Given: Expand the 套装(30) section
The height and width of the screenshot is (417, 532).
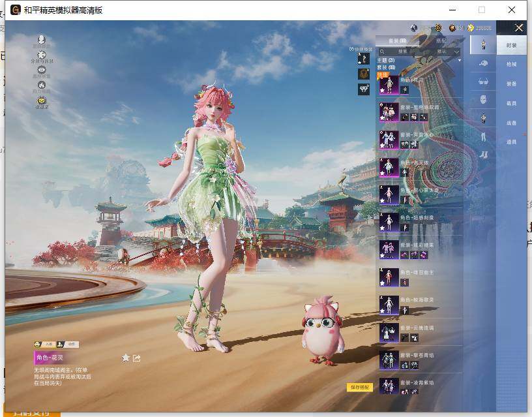Looking at the screenshot, I should [385, 67].
